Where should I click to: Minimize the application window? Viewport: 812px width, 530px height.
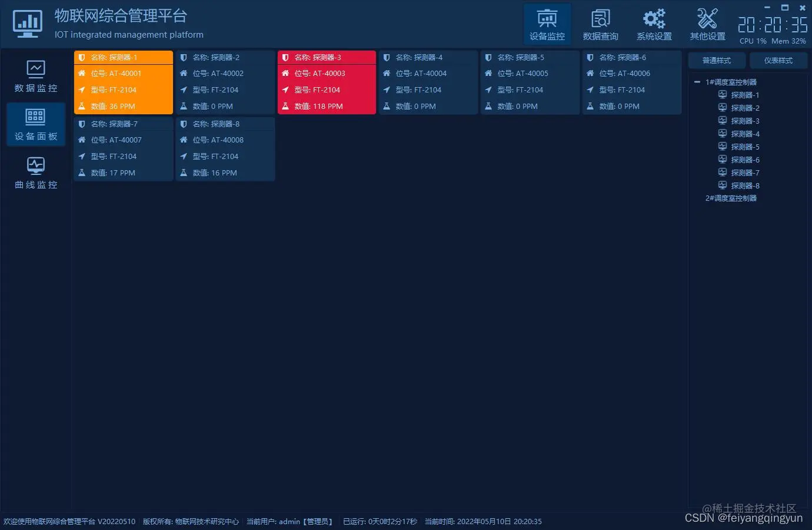click(767, 8)
